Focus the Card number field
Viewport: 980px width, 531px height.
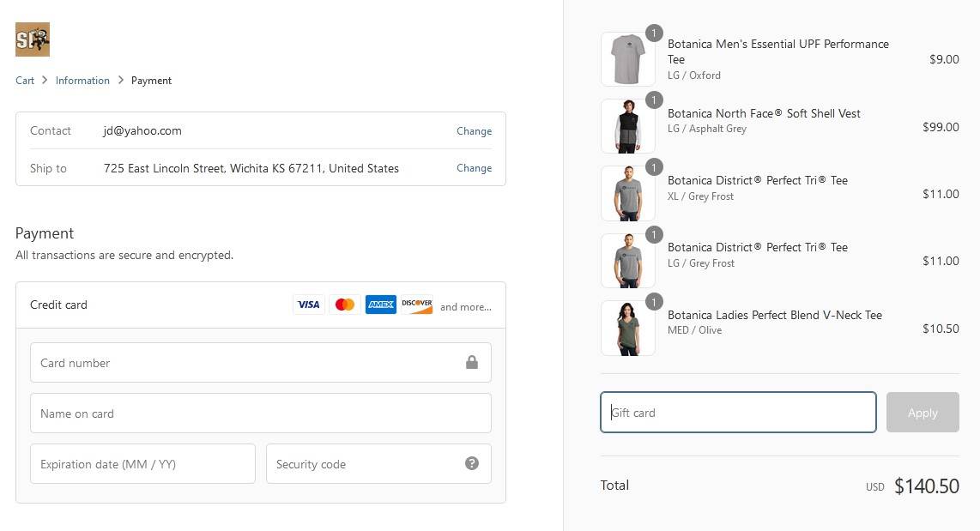[261, 362]
